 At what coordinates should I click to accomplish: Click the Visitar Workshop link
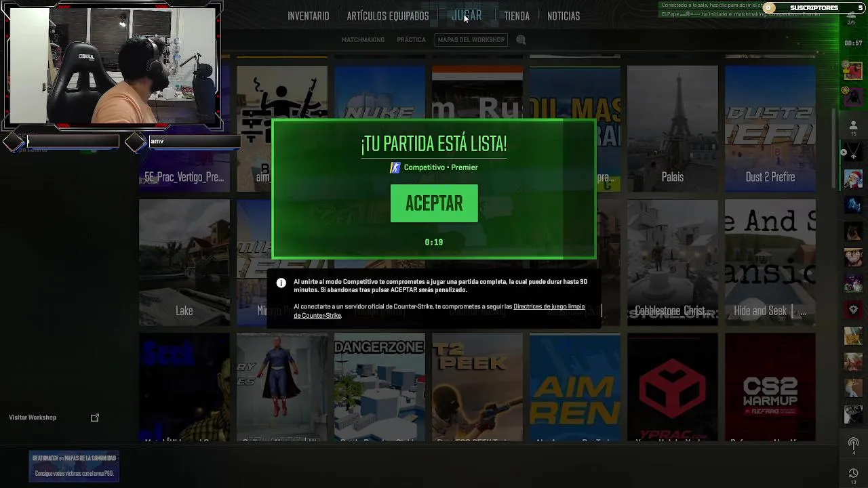click(33, 418)
